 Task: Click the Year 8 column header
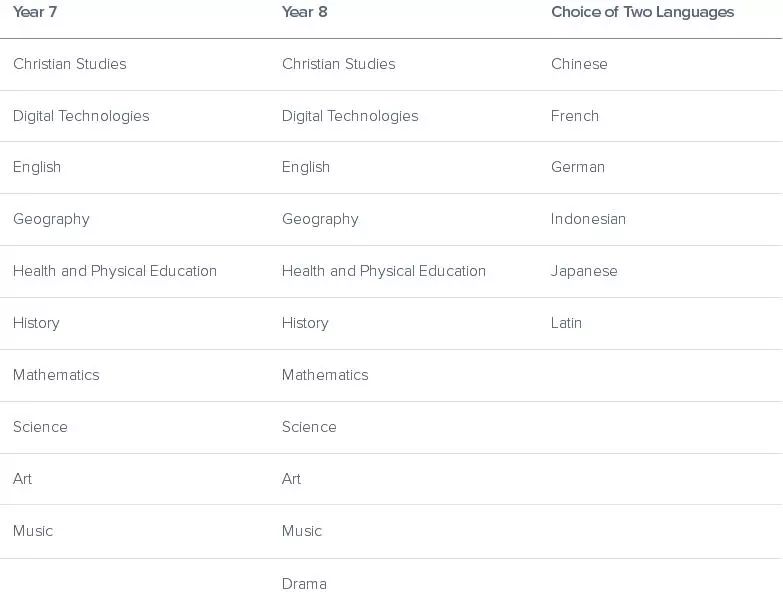(x=304, y=12)
